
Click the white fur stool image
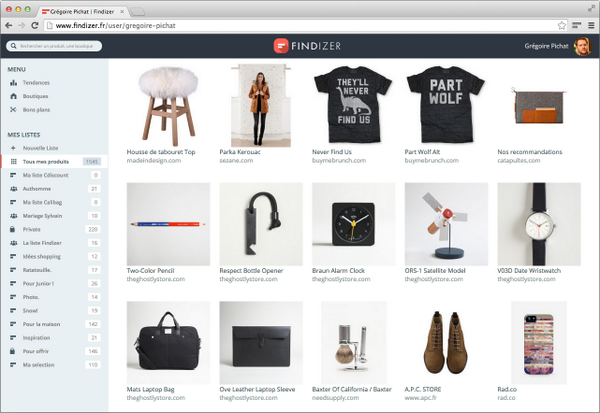[168, 105]
